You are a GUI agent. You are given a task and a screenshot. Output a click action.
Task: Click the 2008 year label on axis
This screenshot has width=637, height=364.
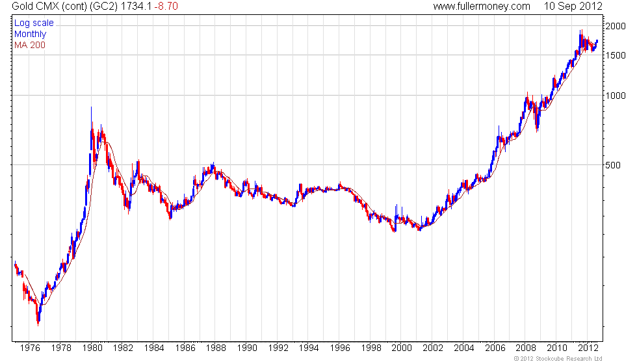coord(526,348)
